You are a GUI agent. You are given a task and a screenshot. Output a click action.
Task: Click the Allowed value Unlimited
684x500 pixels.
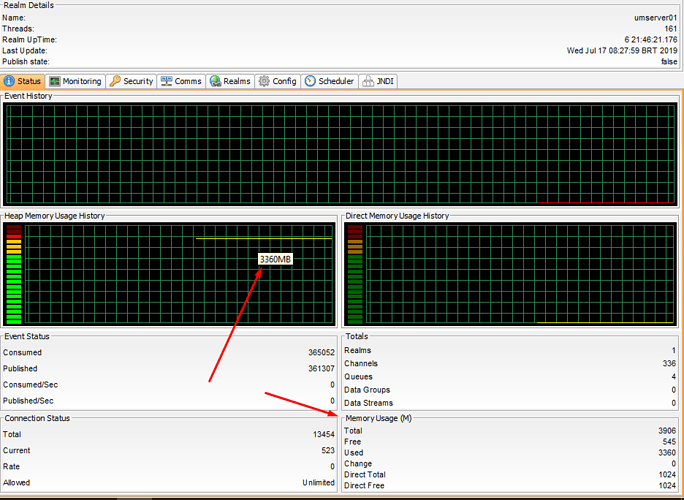[x=318, y=483]
